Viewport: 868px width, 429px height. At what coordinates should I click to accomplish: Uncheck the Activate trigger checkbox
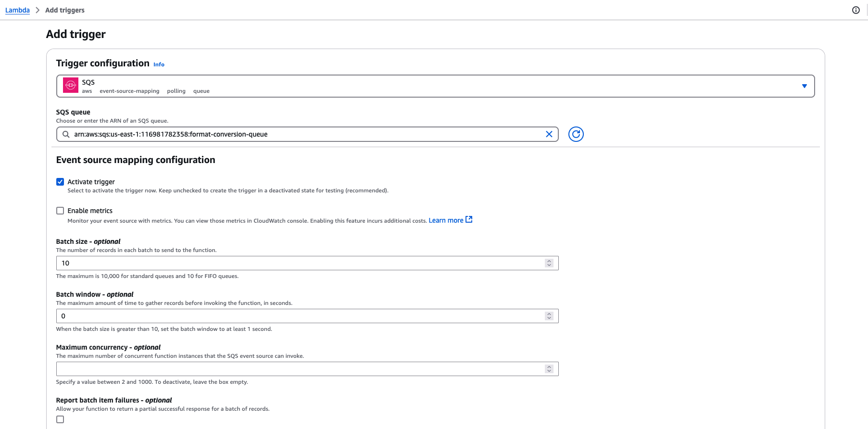pyautogui.click(x=60, y=182)
